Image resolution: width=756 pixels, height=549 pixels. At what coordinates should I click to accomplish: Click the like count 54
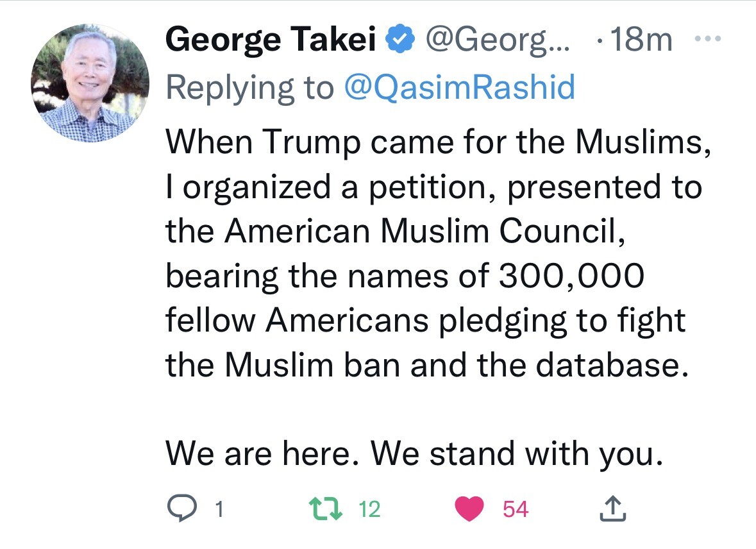(516, 510)
